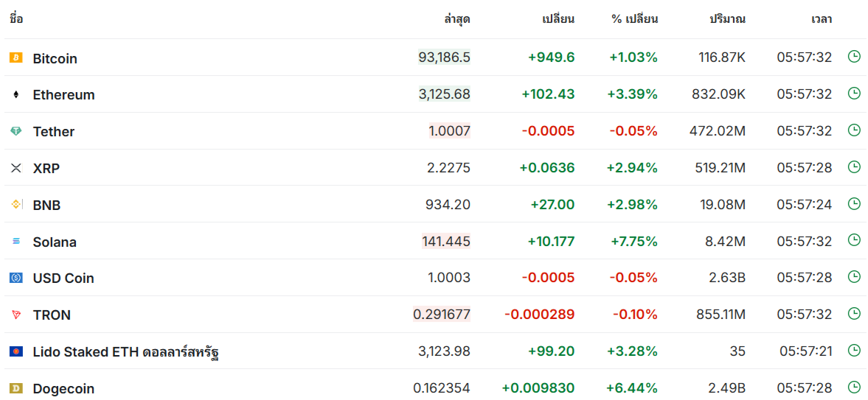
Task: Click the XRP logo icon
Action: click(16, 168)
